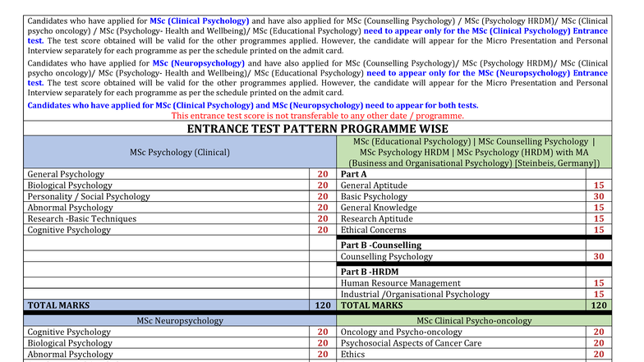This screenshot has height=362, width=644.
Task: Select the 'Counselling Psychology' row label
Action: [386, 256]
